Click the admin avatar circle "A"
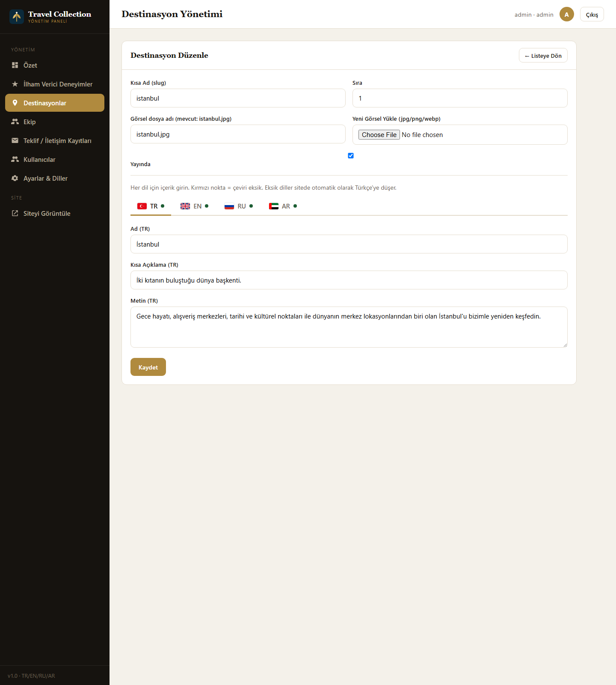Screen dimensions: 616x685 pyautogui.click(x=567, y=14)
